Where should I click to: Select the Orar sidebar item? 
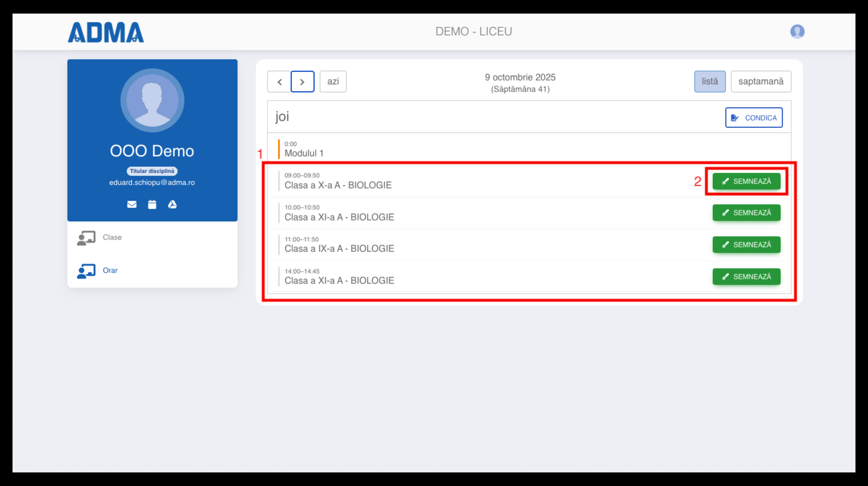[110, 270]
